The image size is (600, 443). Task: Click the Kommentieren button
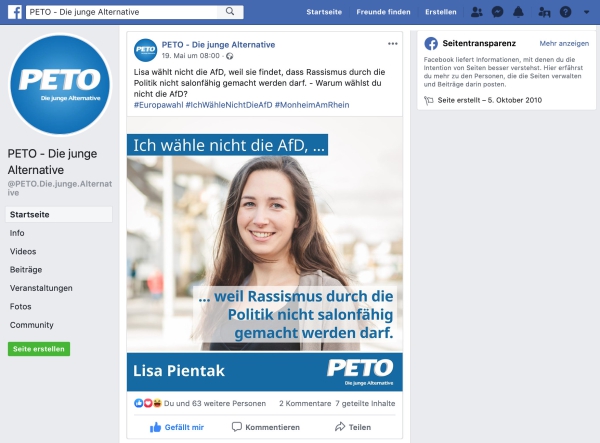(266, 427)
